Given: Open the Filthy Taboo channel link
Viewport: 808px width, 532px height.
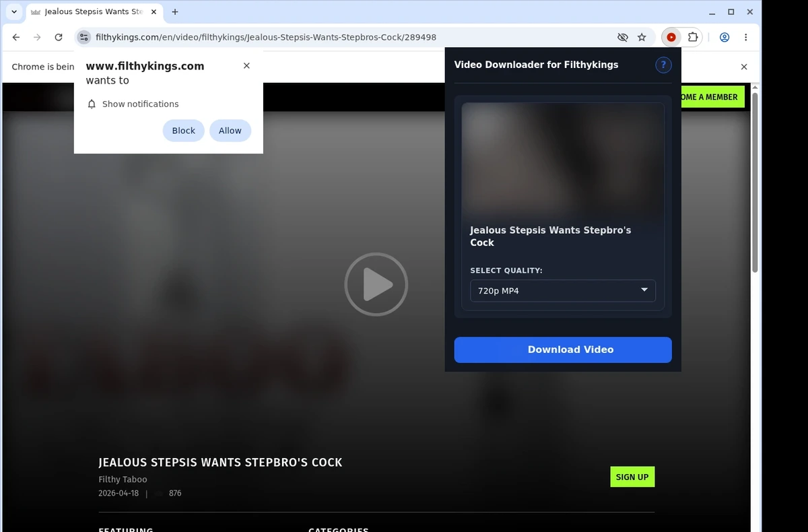Looking at the screenshot, I should click(123, 479).
